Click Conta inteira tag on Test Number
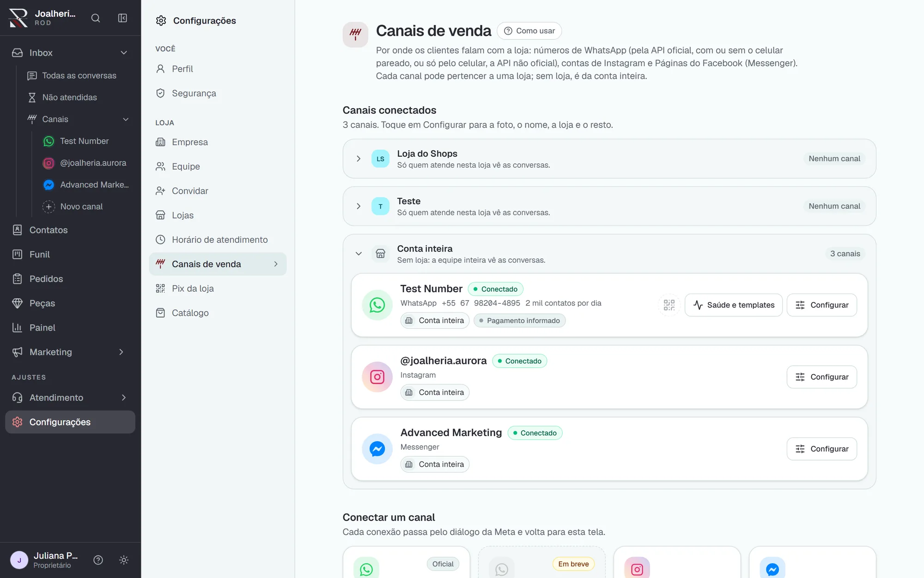Viewport: 924px width, 578px height. (435, 320)
